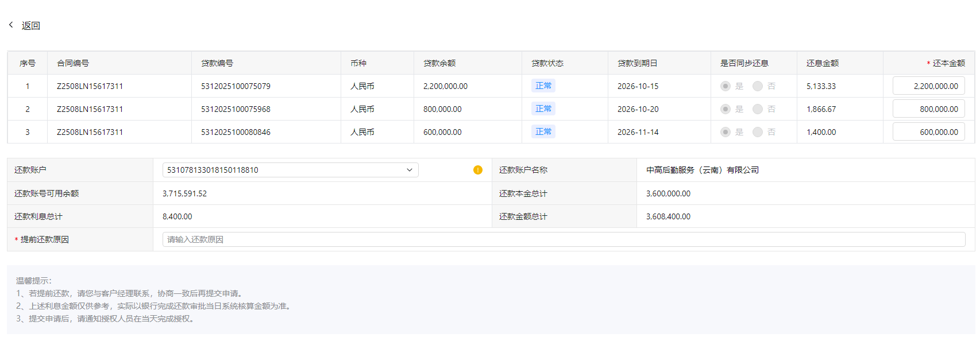Viewport: 980px width, 345px height.
Task: Click the 提前还款原因 input field
Action: [x=563, y=239]
